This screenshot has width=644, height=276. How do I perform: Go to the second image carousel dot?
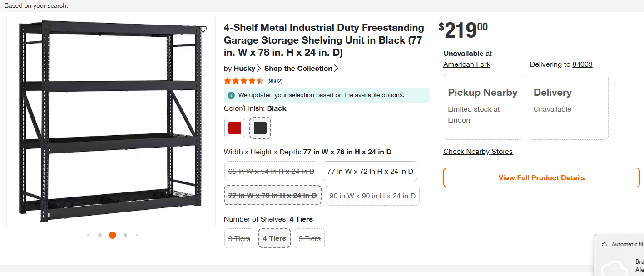pos(100,235)
